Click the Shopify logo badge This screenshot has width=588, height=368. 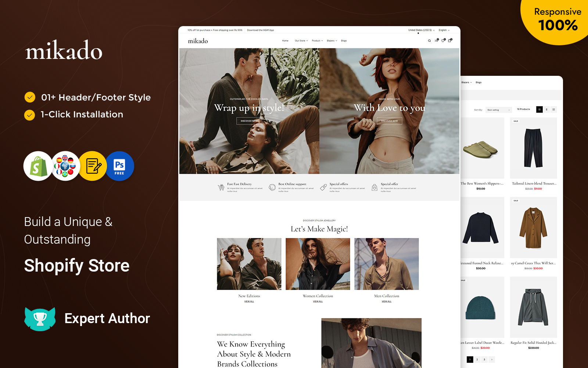point(38,166)
